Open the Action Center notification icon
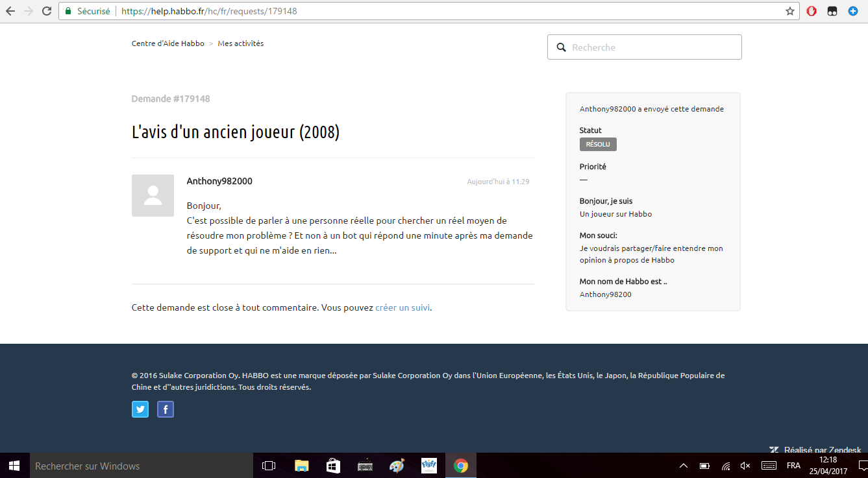Image resolution: width=868 pixels, height=478 pixels. (x=862, y=466)
